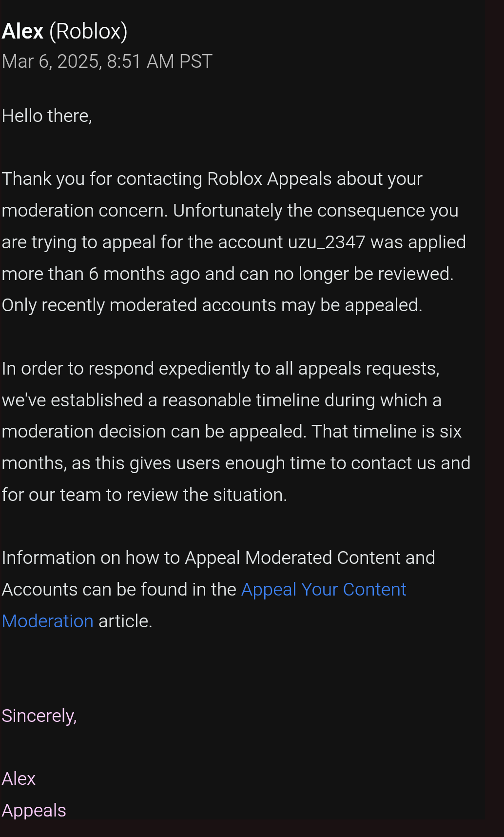
Task: Click the account name uzu_2347
Action: tap(327, 242)
